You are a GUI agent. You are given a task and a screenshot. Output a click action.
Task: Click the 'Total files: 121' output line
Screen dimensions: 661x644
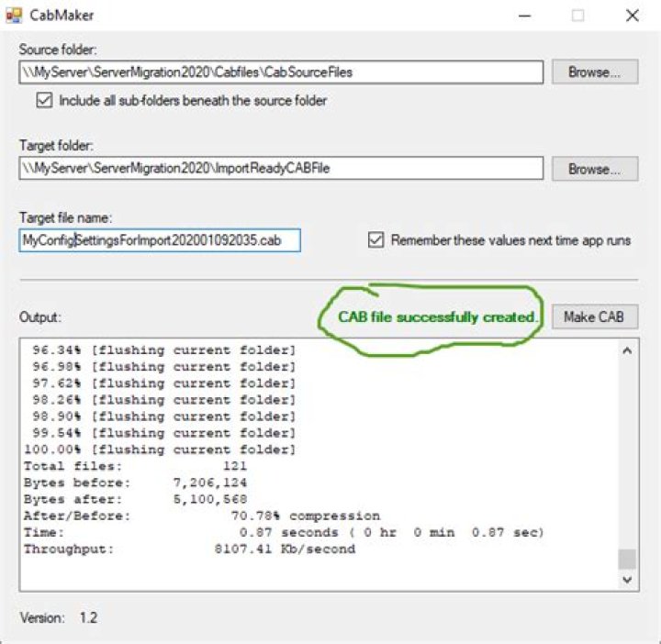click(x=135, y=466)
